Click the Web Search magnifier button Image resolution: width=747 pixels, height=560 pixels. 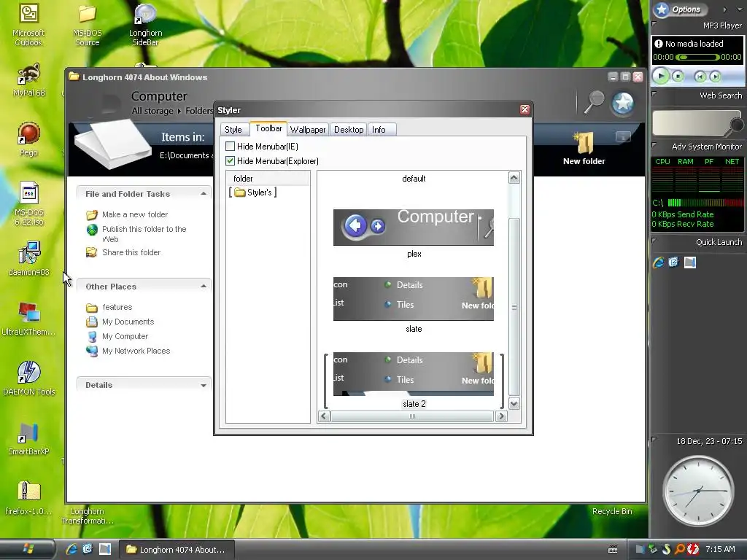[737, 125]
